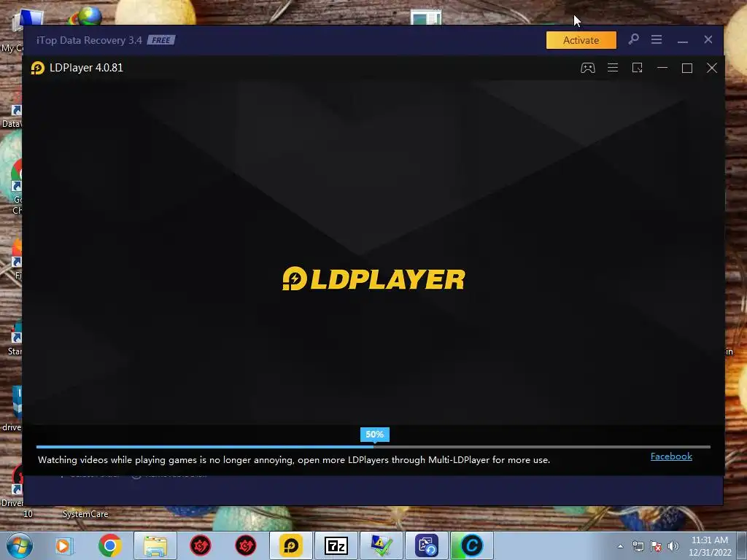Screen dimensions: 747x560
Task: Open the taskbar clock and date
Action: [710, 546]
